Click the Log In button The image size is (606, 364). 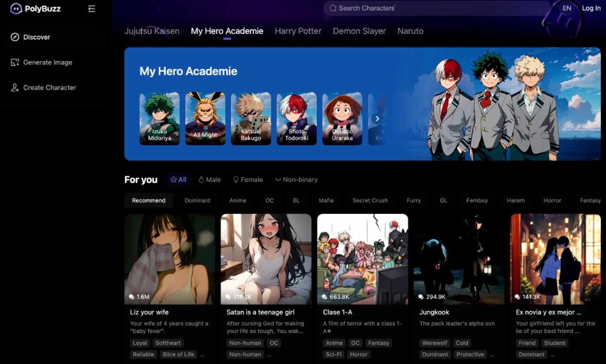coord(591,8)
